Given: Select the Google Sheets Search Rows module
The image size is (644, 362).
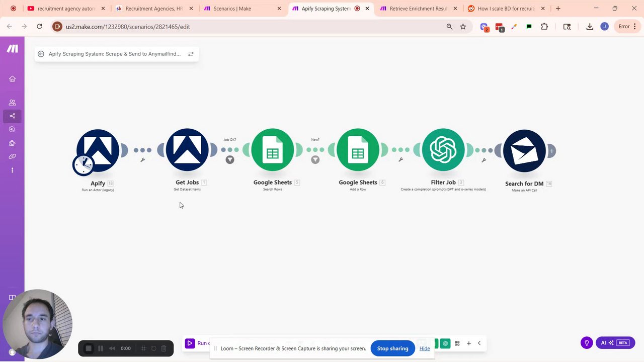Looking at the screenshot, I should 273,150.
